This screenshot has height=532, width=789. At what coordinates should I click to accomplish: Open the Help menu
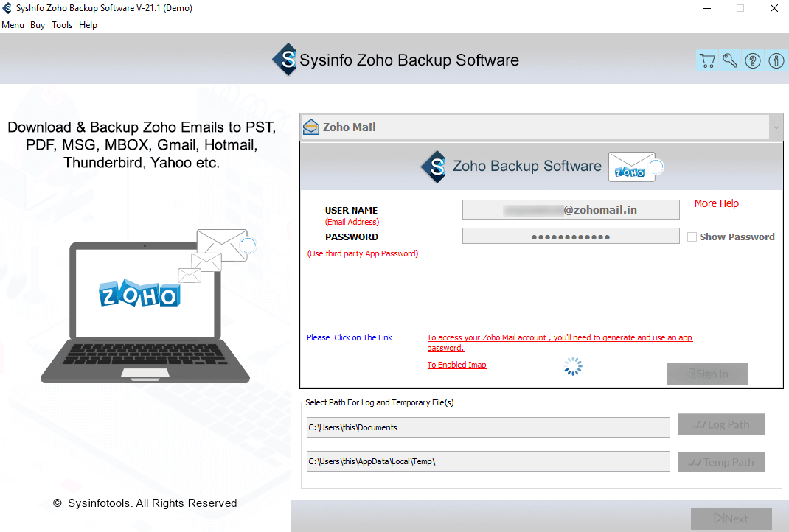coord(88,24)
